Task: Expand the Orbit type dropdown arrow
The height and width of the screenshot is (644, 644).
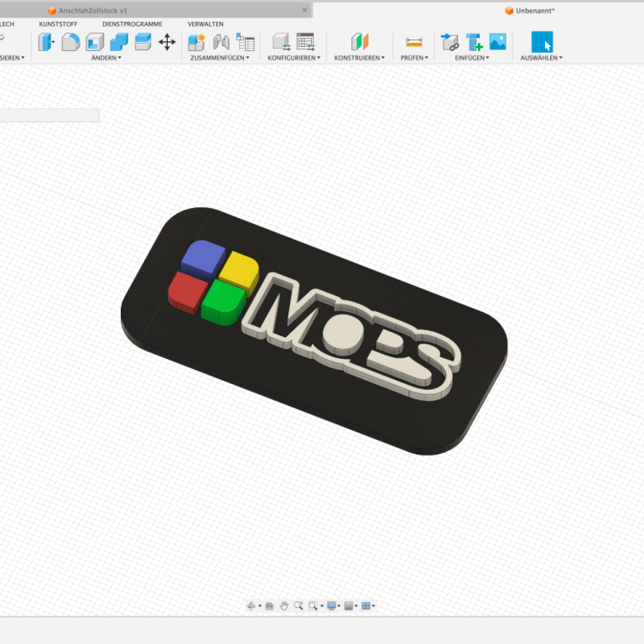Action: [260, 606]
